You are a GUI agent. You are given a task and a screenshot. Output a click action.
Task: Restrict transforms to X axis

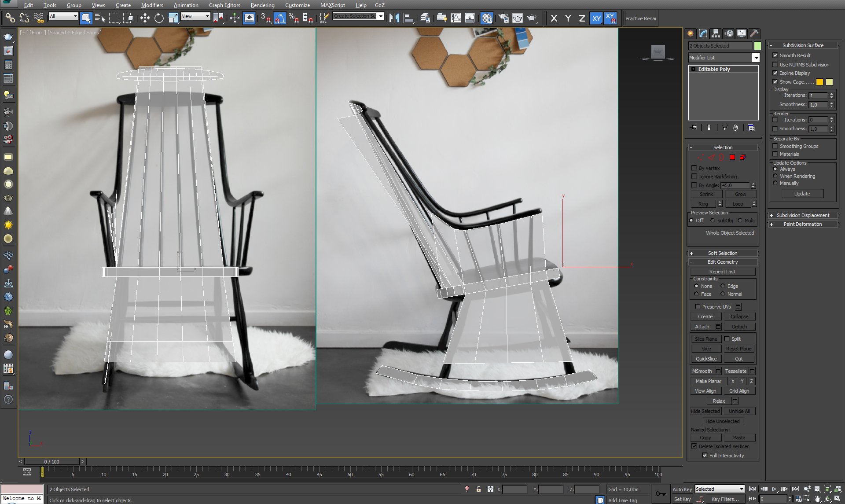click(x=554, y=18)
